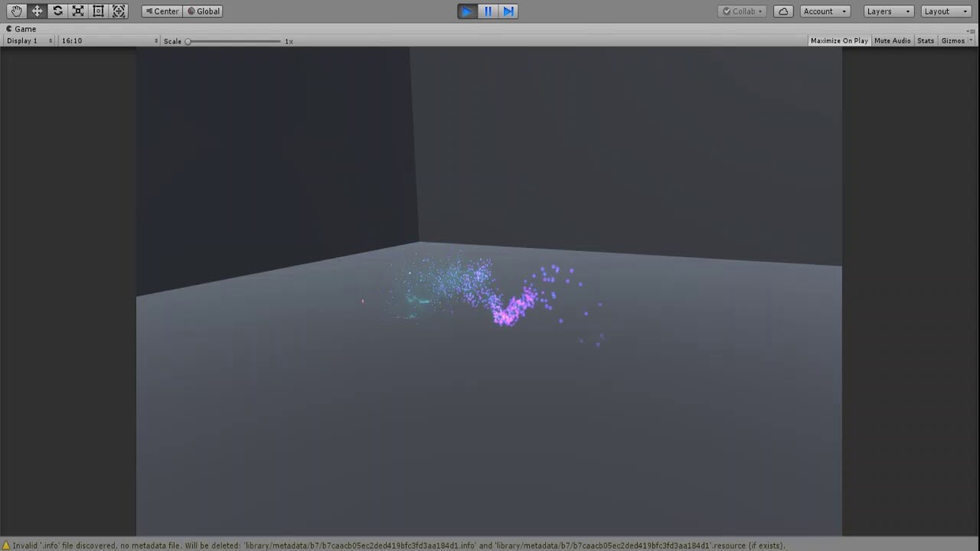
Task: Select the Move tool
Action: click(x=37, y=11)
